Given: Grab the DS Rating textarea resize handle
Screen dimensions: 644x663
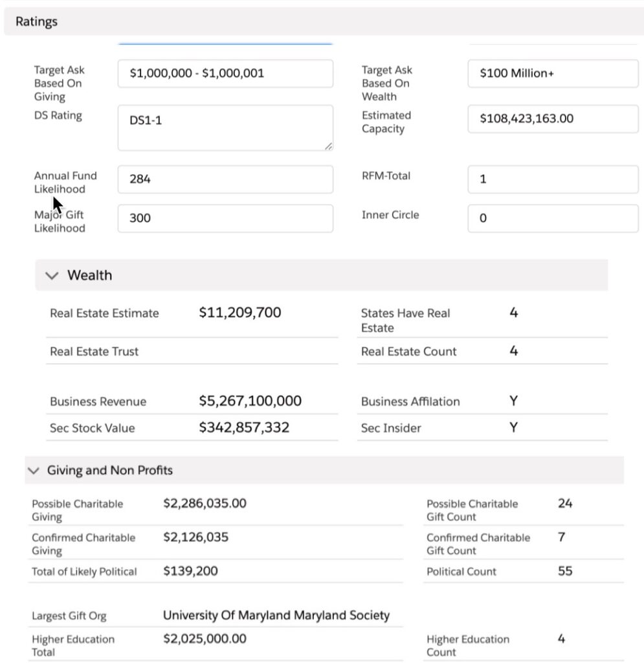Looking at the screenshot, I should coord(328,146).
